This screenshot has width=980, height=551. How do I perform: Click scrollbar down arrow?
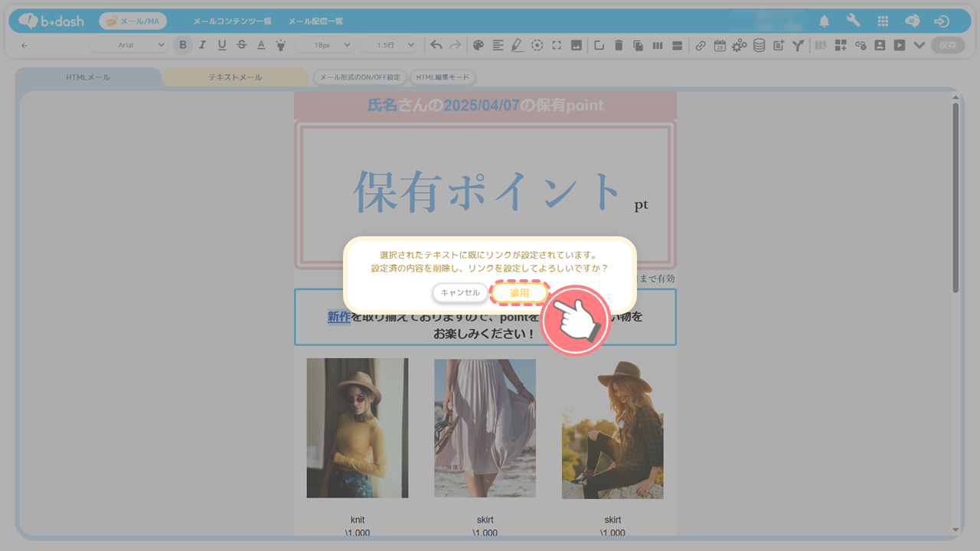955,530
